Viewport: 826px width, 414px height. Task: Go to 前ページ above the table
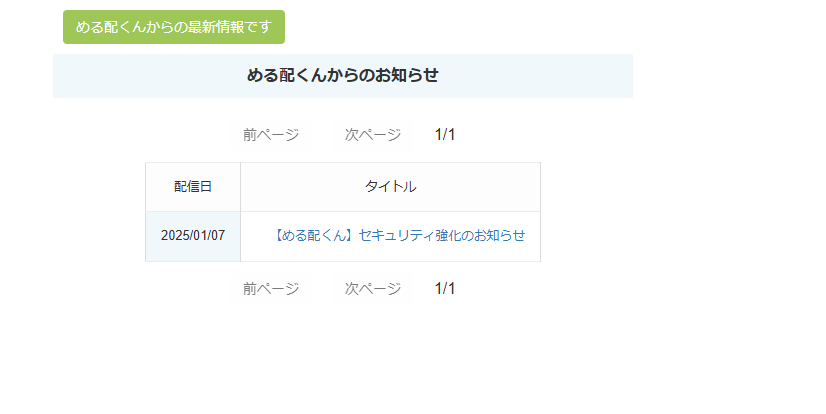pos(271,135)
